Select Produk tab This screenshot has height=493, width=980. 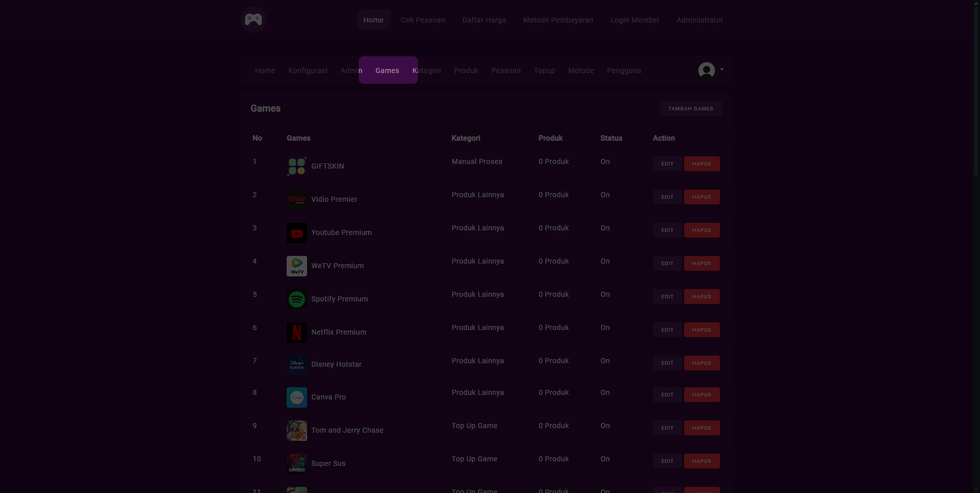pyautogui.click(x=466, y=71)
